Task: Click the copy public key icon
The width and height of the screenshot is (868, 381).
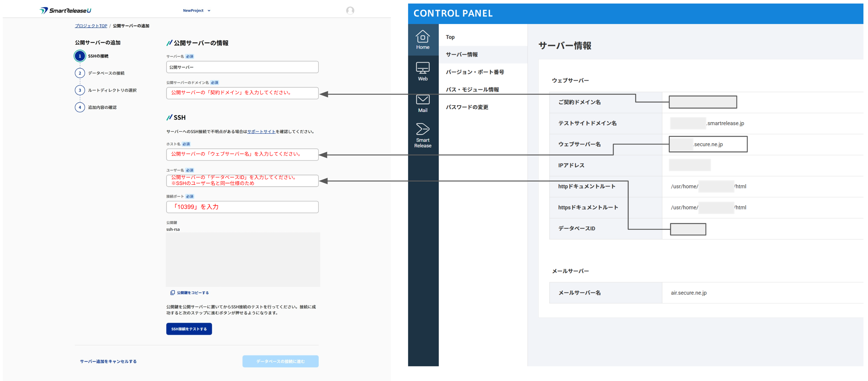Action: tap(173, 292)
